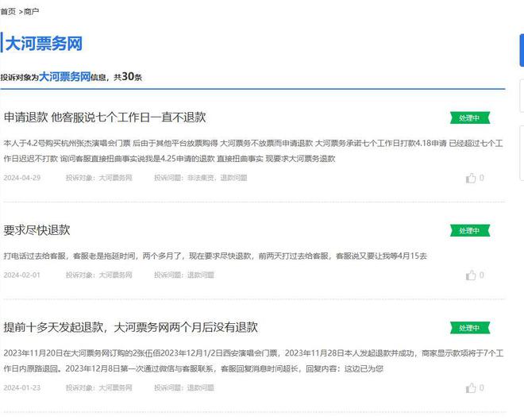This screenshot has height=420, width=524.
Task: Open the blue 大河票务网 link in summary line
Action: point(64,77)
